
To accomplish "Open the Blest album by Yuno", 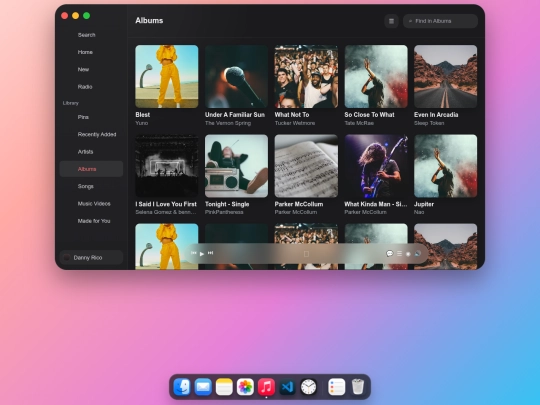I will tap(167, 76).
